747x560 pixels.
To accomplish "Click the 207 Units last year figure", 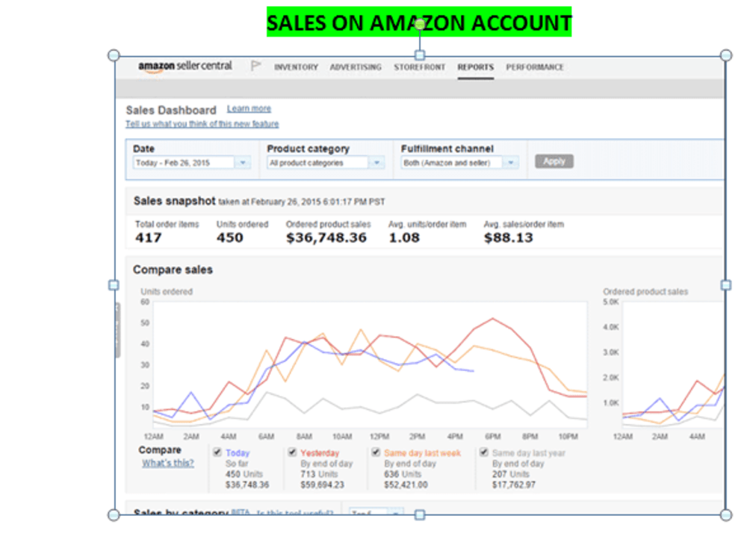I will click(x=511, y=474).
